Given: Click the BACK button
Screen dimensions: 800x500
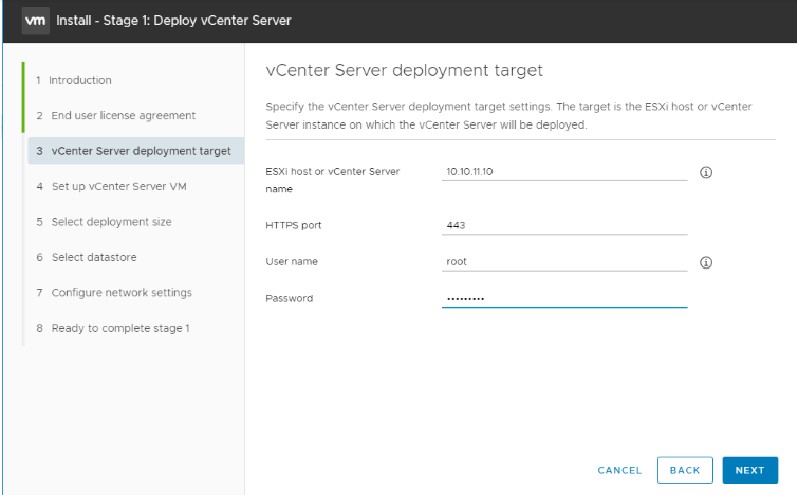Looking at the screenshot, I should [685, 470].
